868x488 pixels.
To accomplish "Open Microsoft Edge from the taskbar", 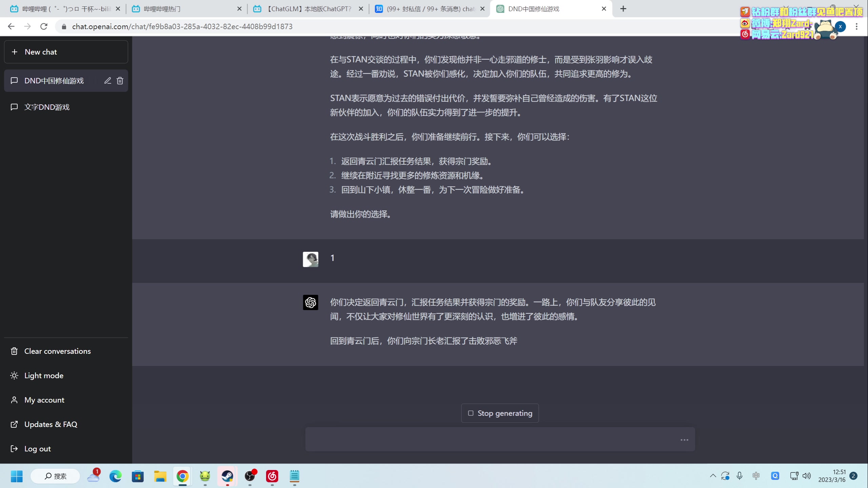I will pos(115,476).
